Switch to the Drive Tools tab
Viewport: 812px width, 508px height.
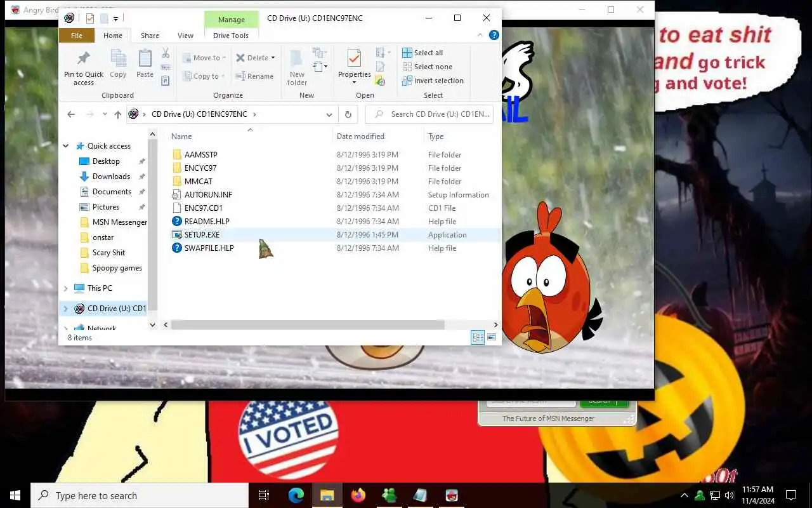tap(231, 36)
